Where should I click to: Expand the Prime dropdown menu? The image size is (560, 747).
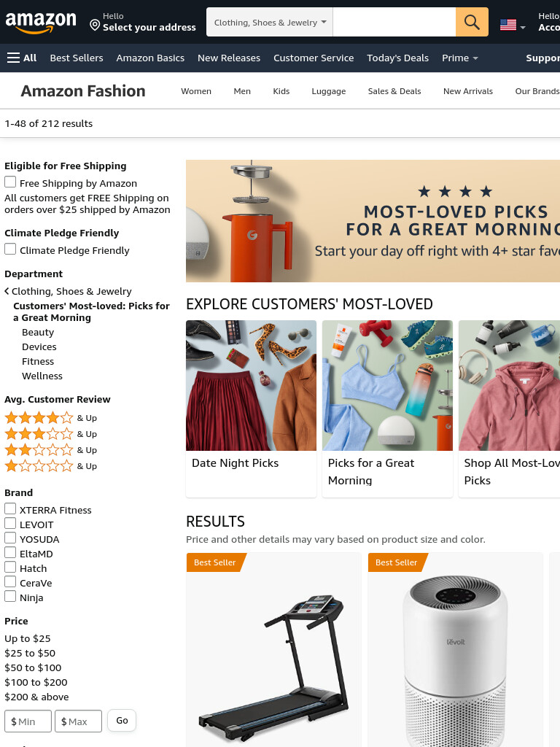[x=459, y=58]
